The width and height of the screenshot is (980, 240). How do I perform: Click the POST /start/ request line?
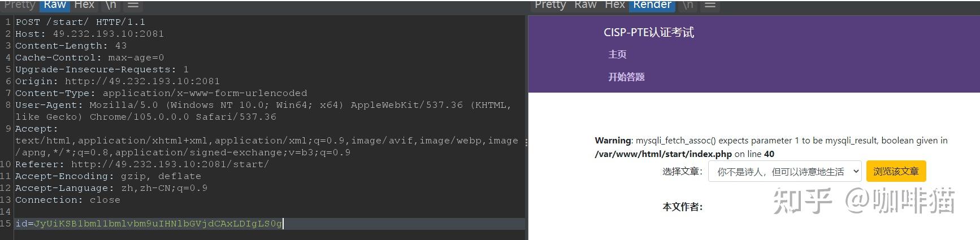tap(80, 22)
